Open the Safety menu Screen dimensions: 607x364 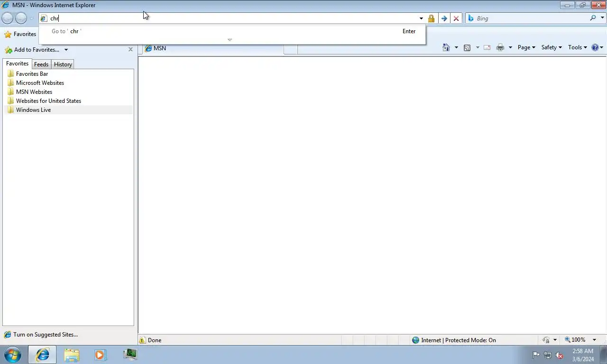552,47
